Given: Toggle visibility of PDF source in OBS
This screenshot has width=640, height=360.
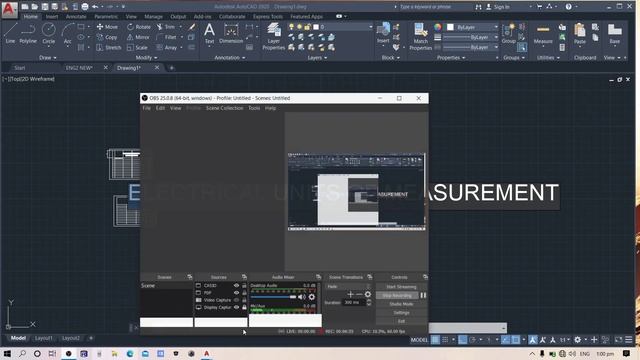Looking at the screenshot, I should [236, 293].
